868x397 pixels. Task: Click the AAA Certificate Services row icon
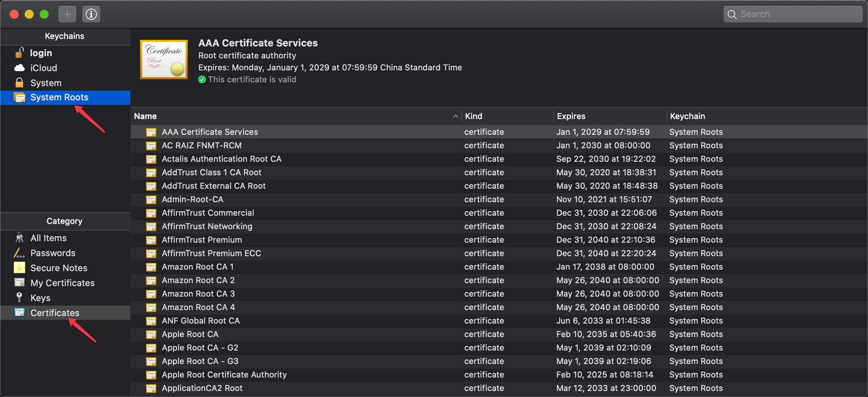(x=151, y=132)
